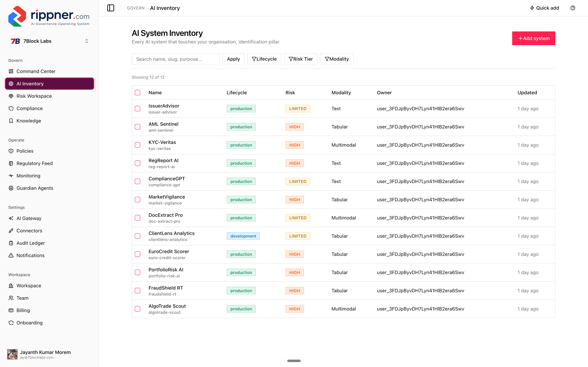
Task: Click the Compliance sidebar icon
Action: (11, 109)
